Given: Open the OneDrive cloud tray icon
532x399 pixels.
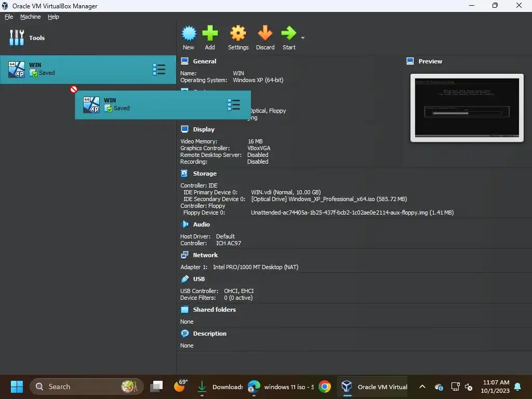Looking at the screenshot, I should point(438,387).
